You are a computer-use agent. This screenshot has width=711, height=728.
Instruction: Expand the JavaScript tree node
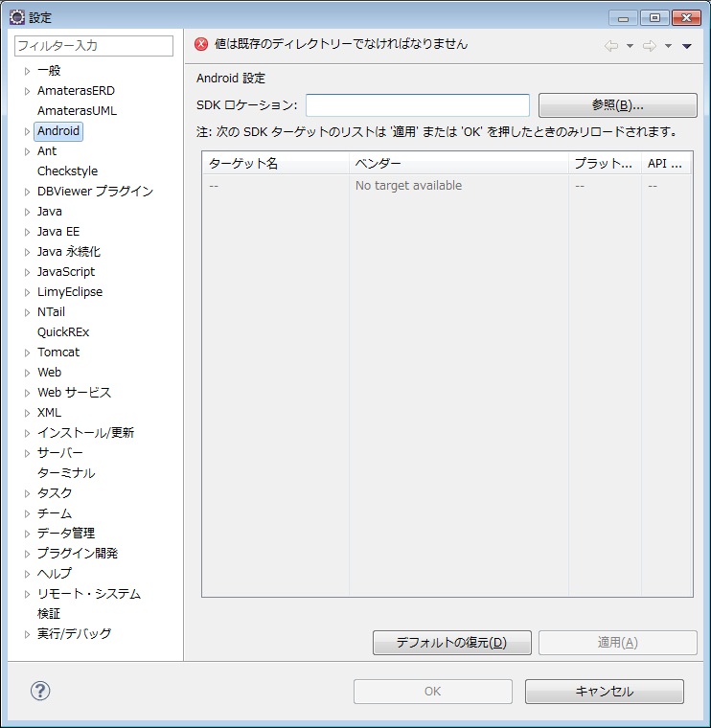tap(27, 272)
